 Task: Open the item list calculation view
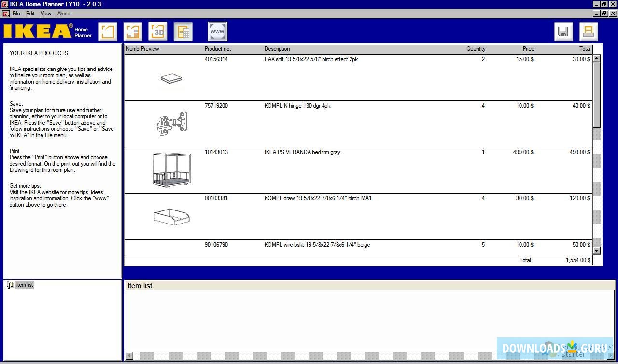pyautogui.click(x=183, y=31)
